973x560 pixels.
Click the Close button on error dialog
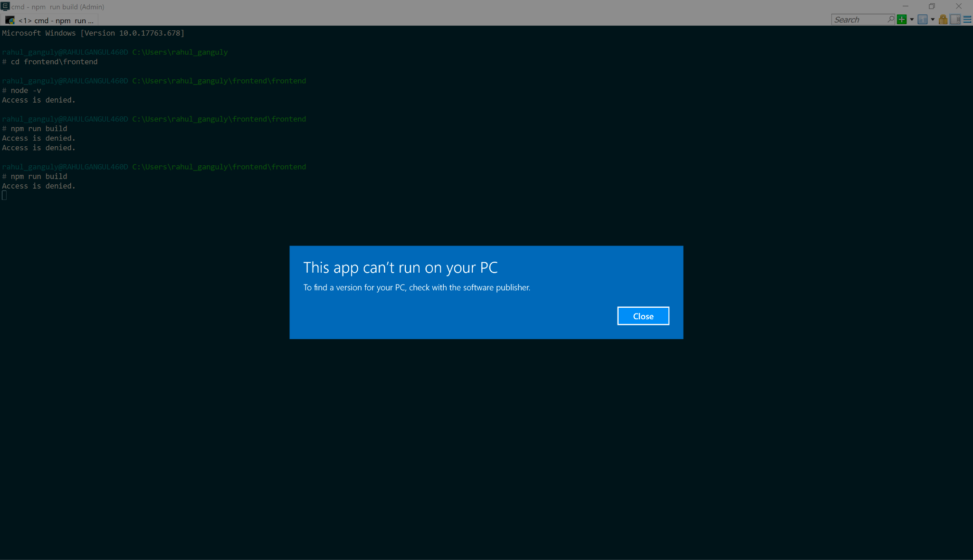[x=643, y=315]
